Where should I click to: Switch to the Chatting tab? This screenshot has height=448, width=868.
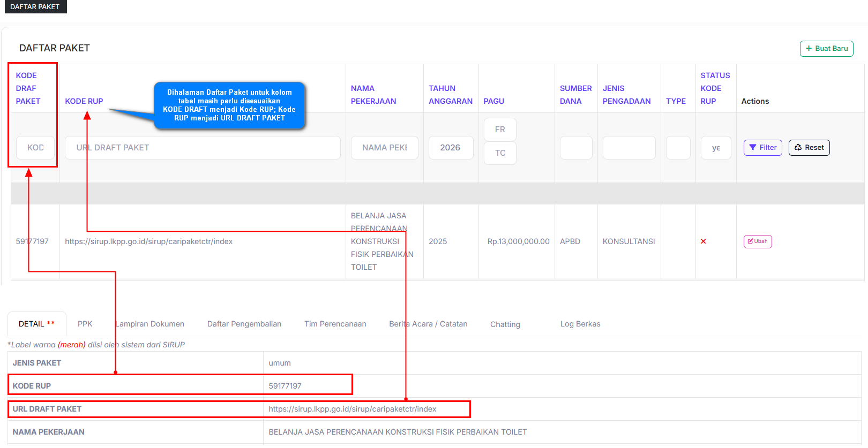tap(505, 324)
